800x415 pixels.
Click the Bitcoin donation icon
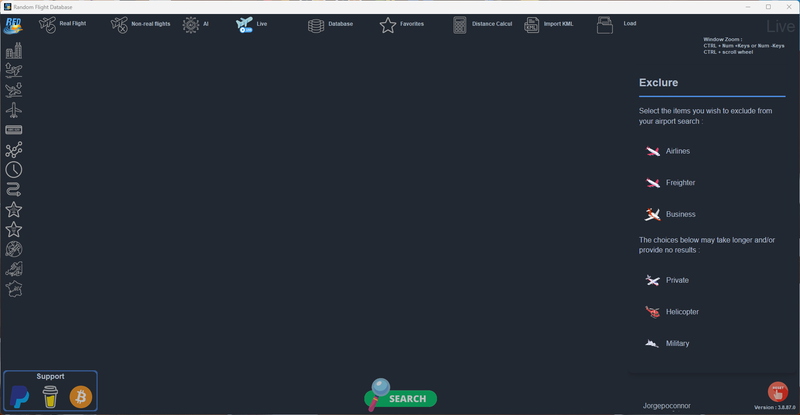(x=80, y=397)
